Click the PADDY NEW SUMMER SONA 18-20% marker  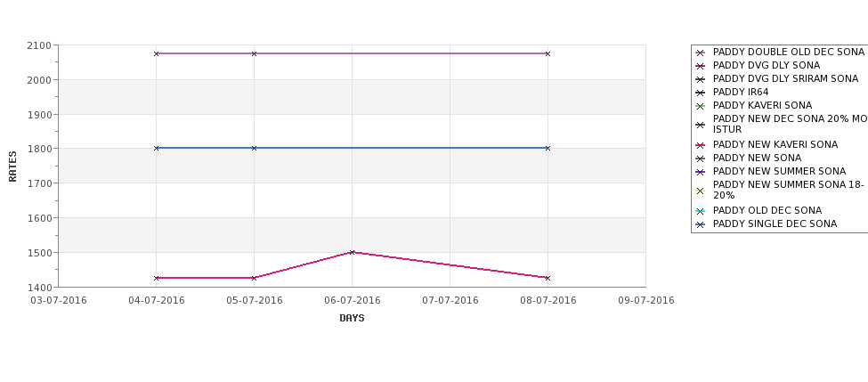coord(700,191)
